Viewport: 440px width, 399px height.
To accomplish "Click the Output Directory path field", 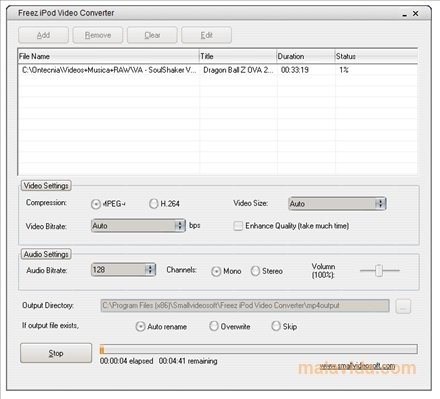I will point(245,306).
